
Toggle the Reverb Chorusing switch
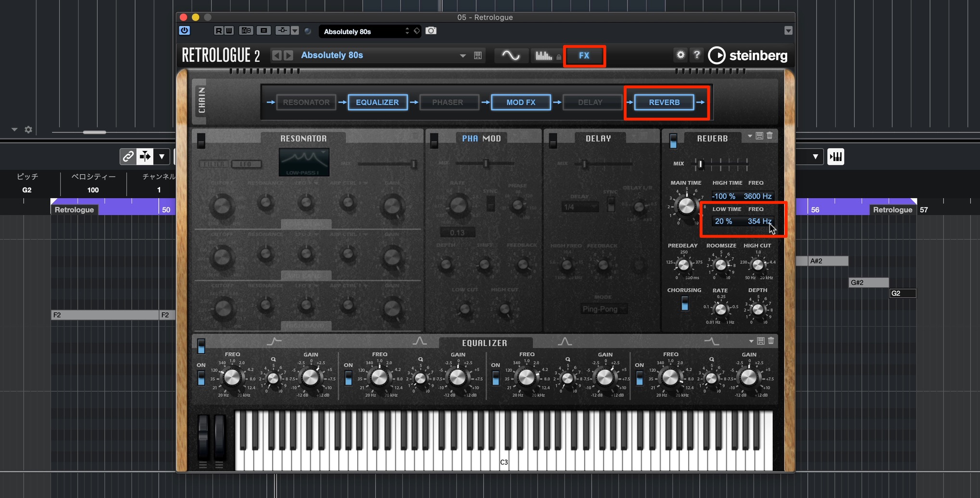click(x=685, y=303)
